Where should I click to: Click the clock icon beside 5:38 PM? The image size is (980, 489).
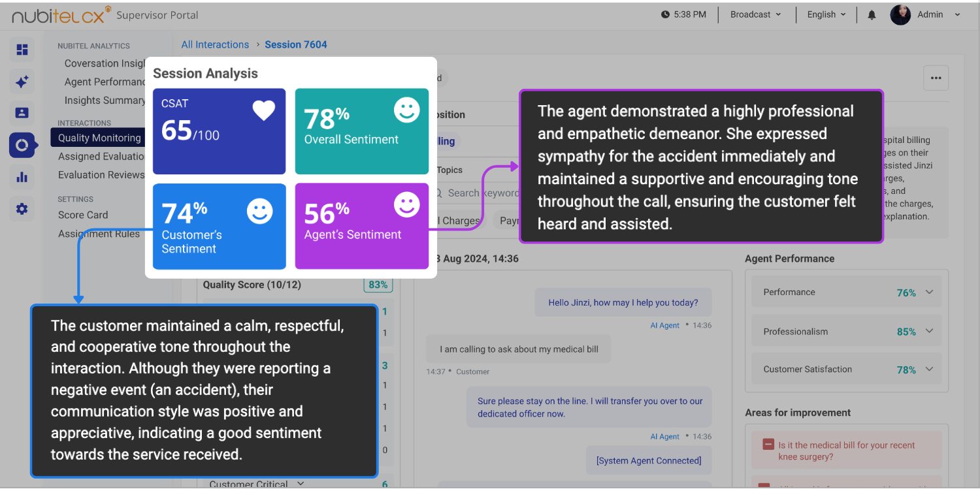coord(665,14)
